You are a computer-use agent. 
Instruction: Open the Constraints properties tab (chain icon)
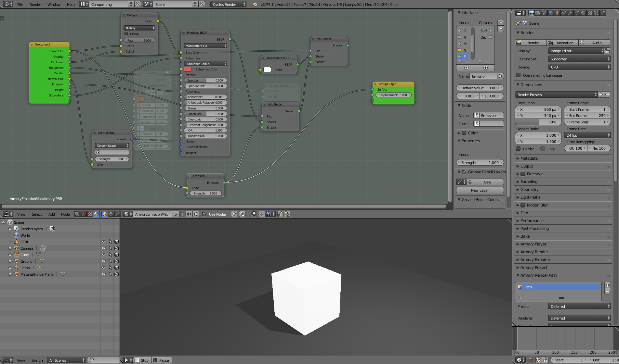coord(564,13)
